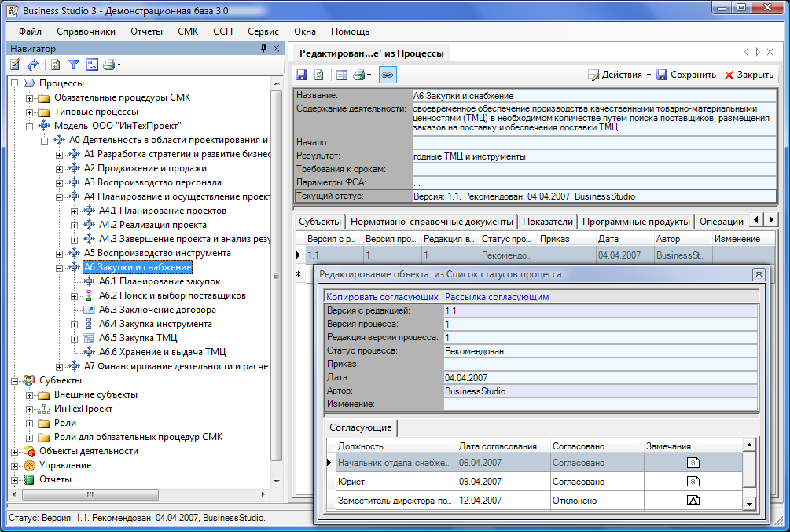Open the printer dropdown arrow in Navigator
The height and width of the screenshot is (532, 790).
119,65
